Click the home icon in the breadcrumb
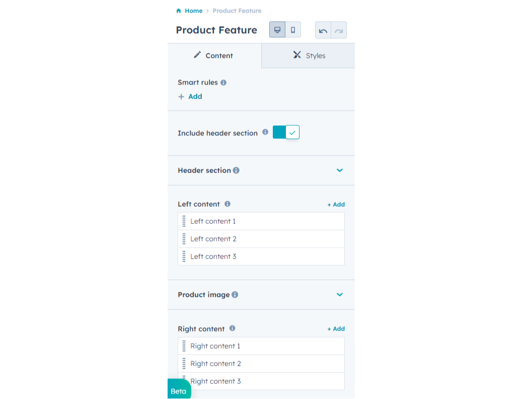This screenshot has width=532, height=399. [x=178, y=11]
